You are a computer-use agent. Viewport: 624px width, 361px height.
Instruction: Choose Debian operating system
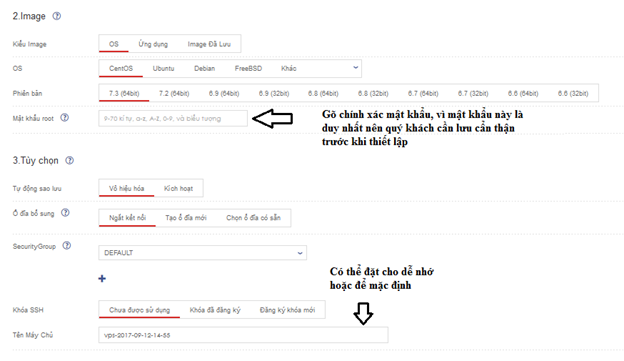tap(205, 68)
